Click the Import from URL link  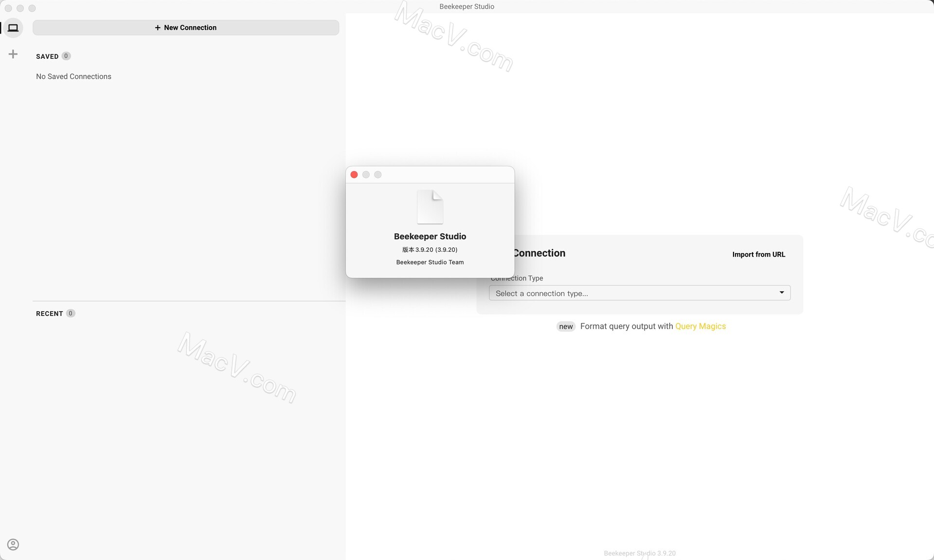point(758,254)
